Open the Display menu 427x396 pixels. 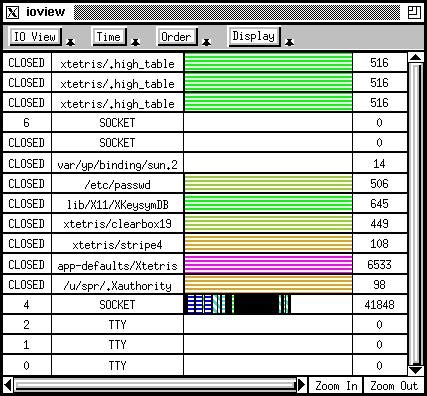(254, 36)
